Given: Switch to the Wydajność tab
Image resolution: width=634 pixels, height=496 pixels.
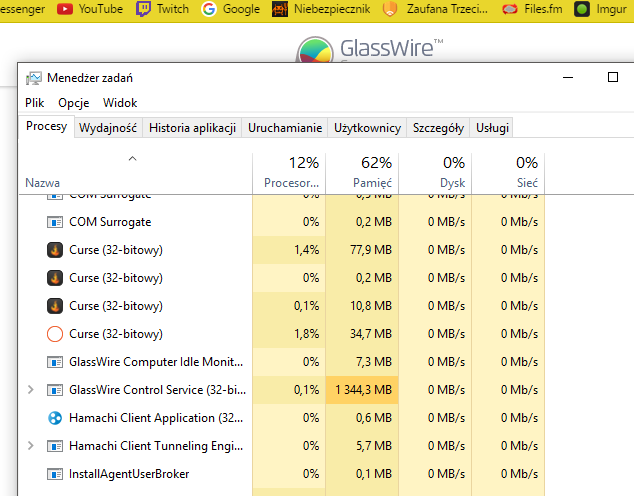Looking at the screenshot, I should [108, 128].
